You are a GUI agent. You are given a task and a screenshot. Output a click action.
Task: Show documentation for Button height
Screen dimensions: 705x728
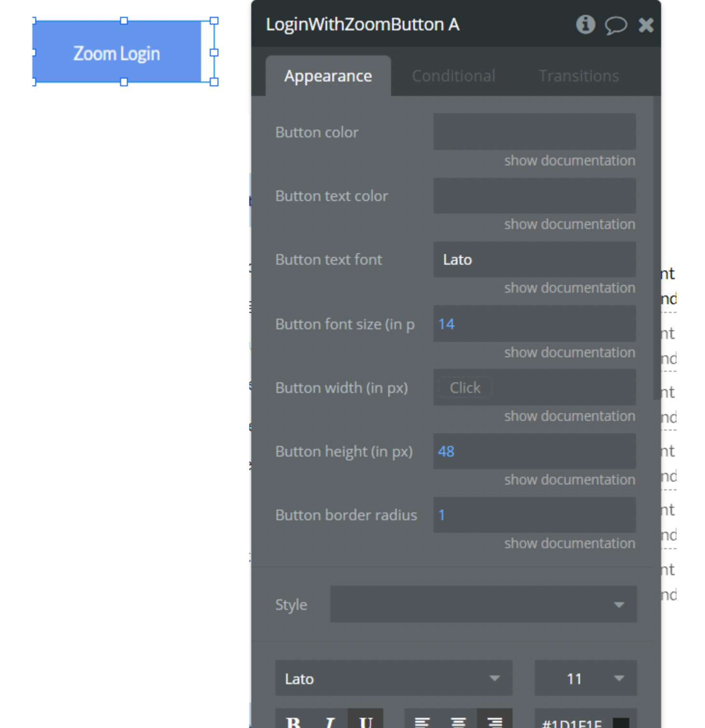(x=569, y=480)
